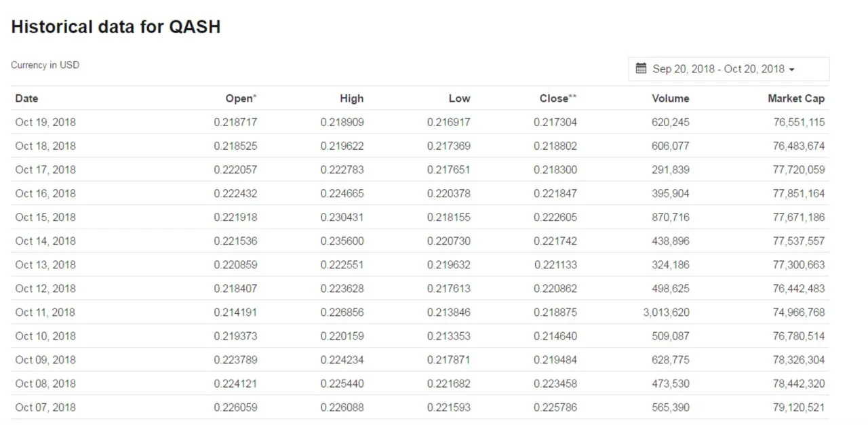Click the Currency in USD label

tap(45, 65)
